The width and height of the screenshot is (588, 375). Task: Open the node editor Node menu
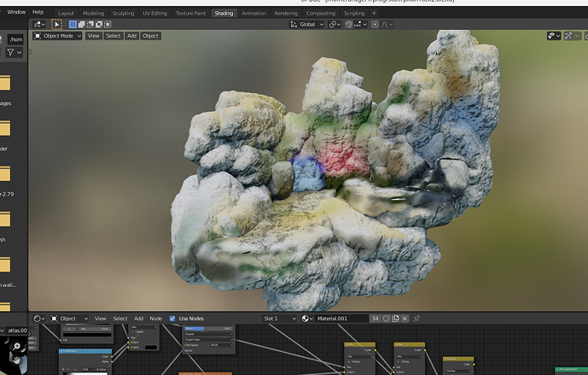tap(156, 319)
